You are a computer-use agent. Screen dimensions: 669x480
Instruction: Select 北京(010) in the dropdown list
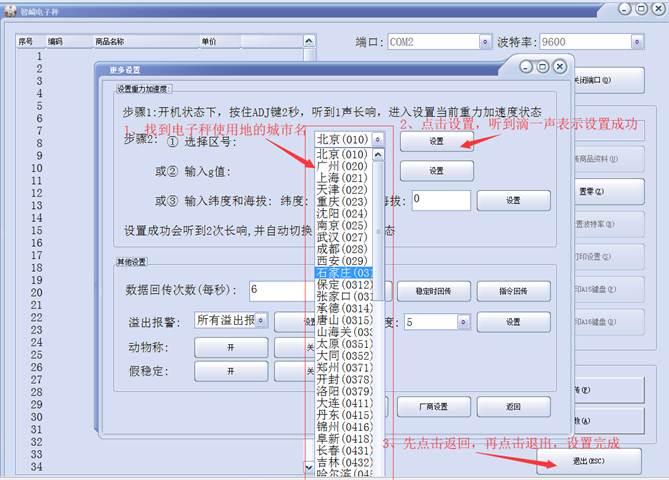tap(343, 154)
